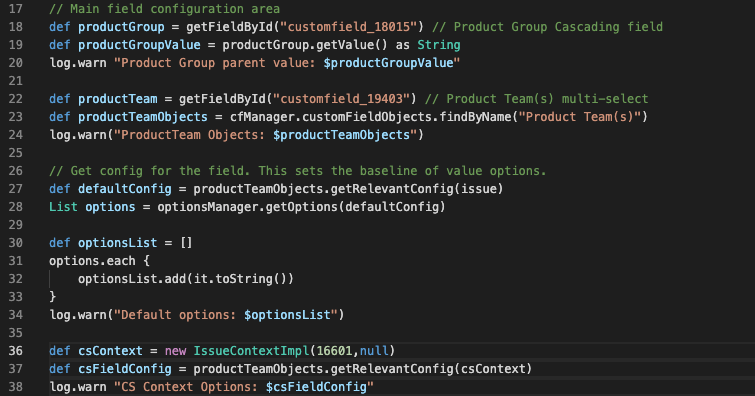Viewport: 755px width, 396px height.
Task: Click the 'String' type on line 19
Action: coord(439,45)
